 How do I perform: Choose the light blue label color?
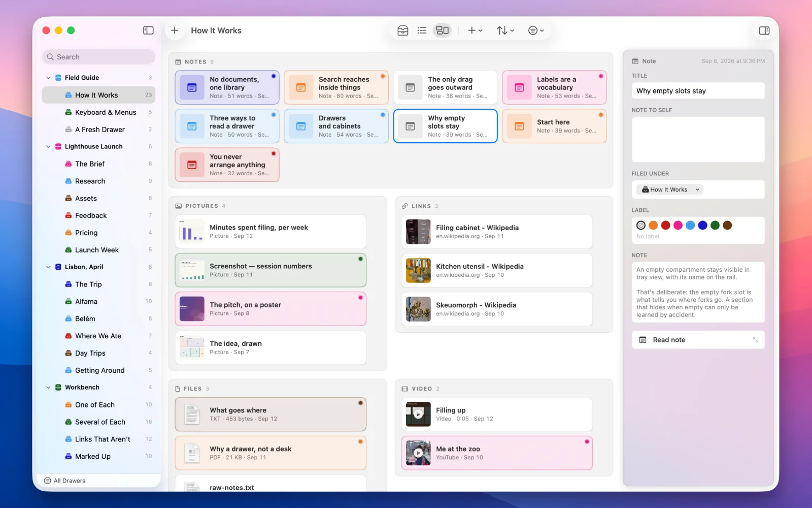click(x=690, y=225)
